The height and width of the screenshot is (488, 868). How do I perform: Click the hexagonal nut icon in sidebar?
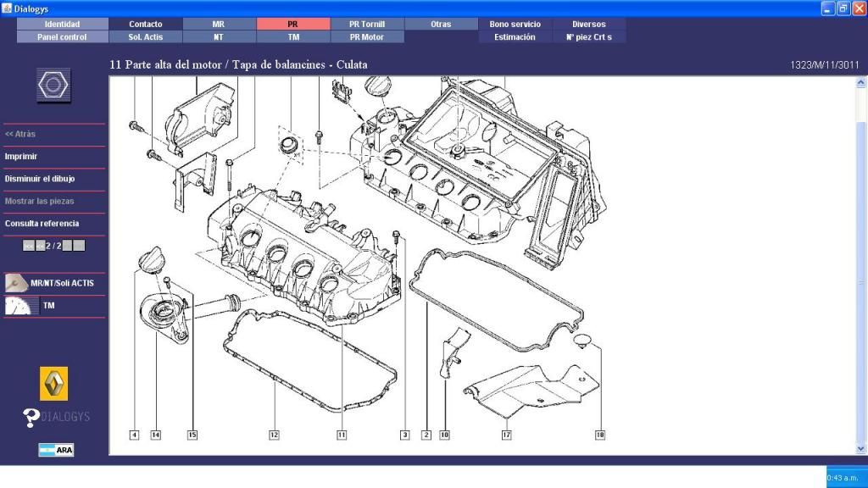(x=53, y=84)
